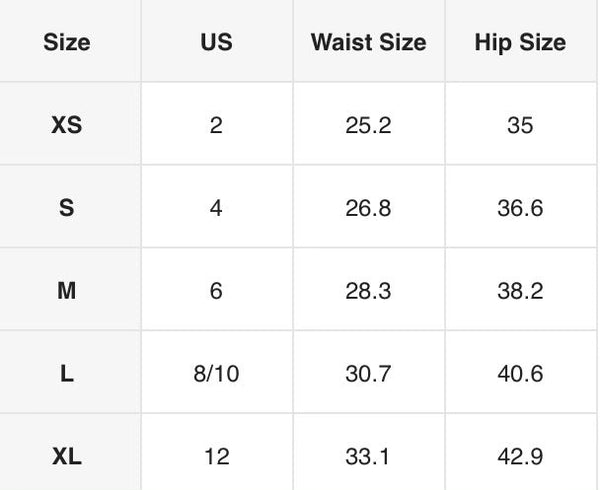Select the Hip Size column header
The width and height of the screenshot is (600, 490).
tap(520, 42)
